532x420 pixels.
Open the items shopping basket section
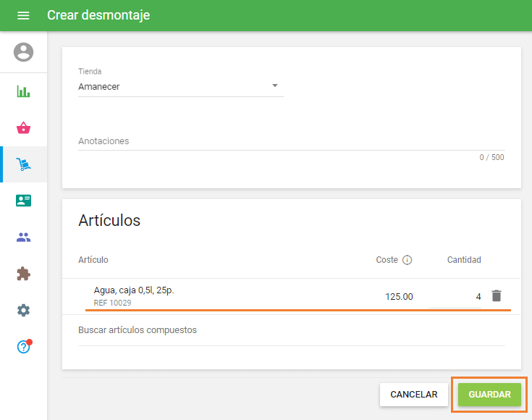(23, 127)
